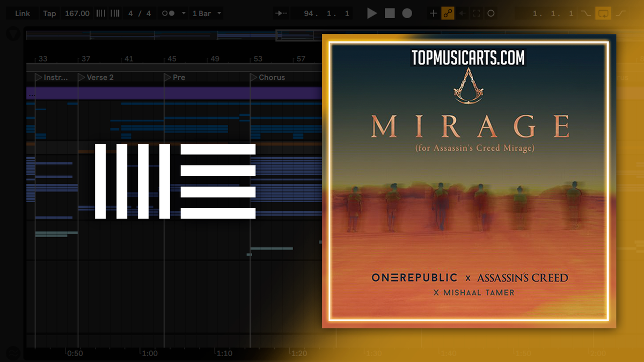Toggle the Loop switch on
The height and width of the screenshot is (362, 644).
pos(603,13)
